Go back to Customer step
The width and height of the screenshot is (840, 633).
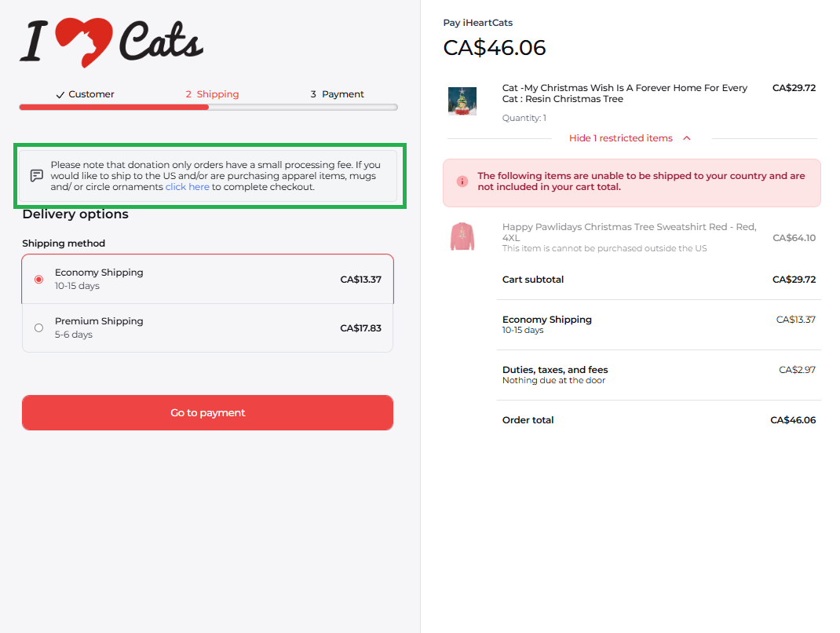[x=86, y=94]
